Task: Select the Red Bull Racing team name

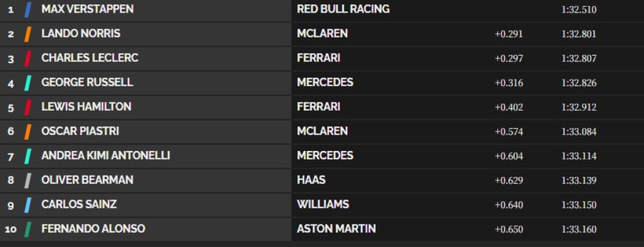Action: tap(343, 9)
